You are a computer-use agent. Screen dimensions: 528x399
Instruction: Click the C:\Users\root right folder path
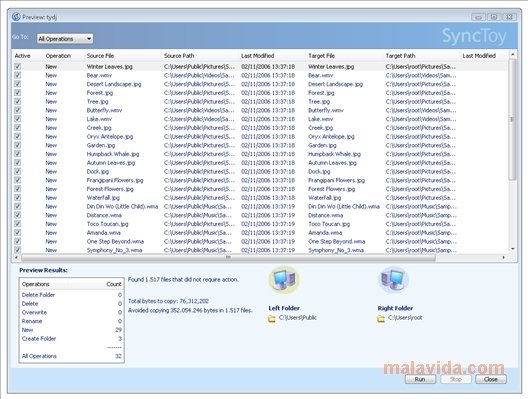pyautogui.click(x=405, y=318)
